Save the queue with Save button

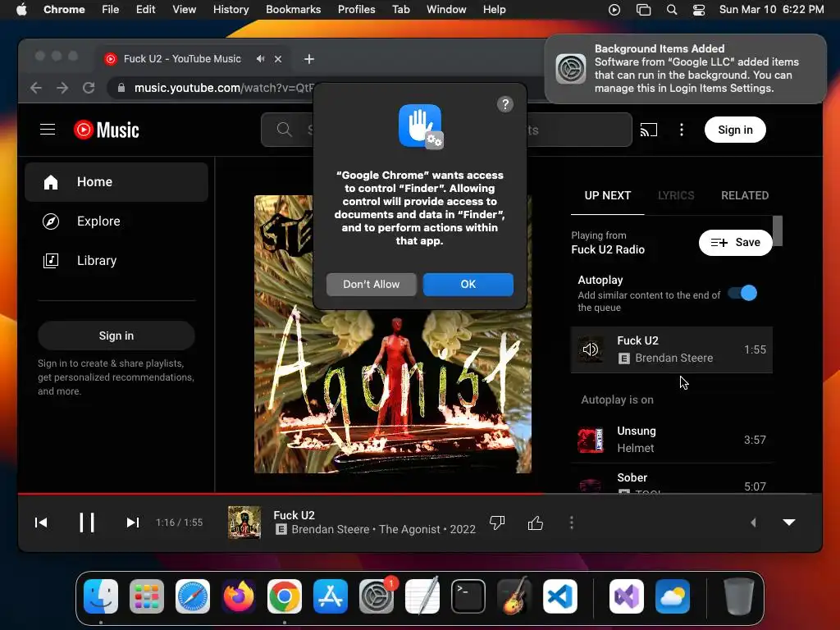[735, 242]
